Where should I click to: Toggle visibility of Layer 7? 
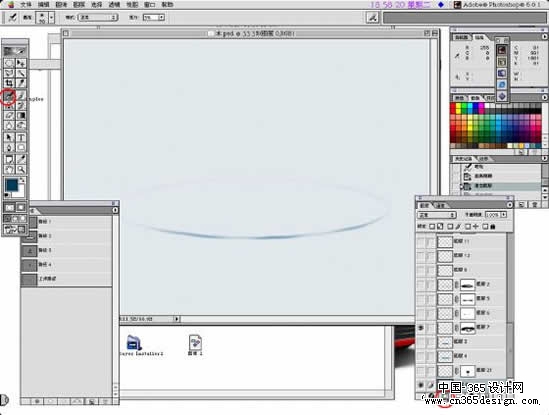pos(421,328)
